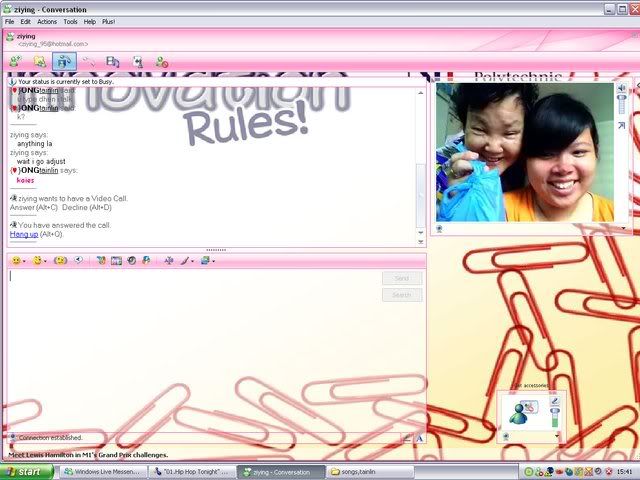This screenshot has width=640, height=480.
Task: Open the wink picker icon
Action: coord(37,260)
